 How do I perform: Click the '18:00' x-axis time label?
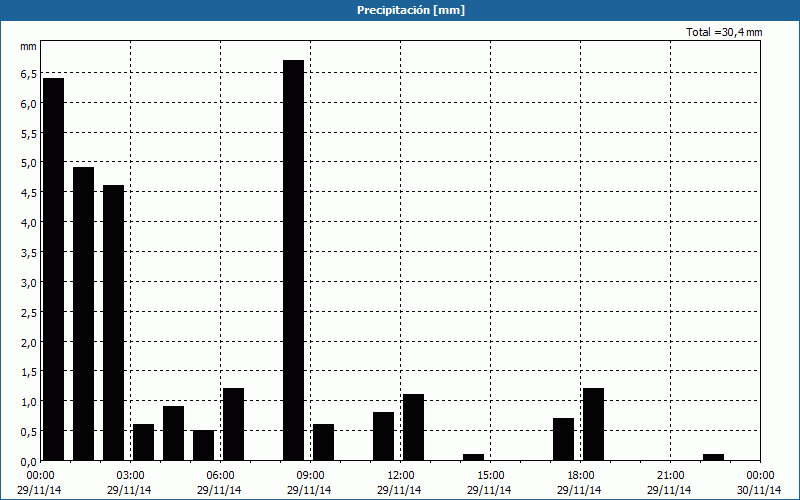[580, 476]
